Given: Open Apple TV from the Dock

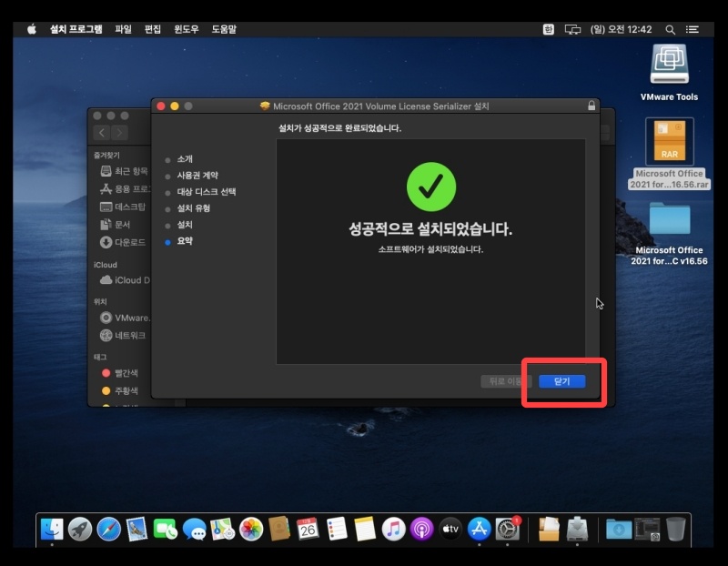Looking at the screenshot, I should 450,529.
